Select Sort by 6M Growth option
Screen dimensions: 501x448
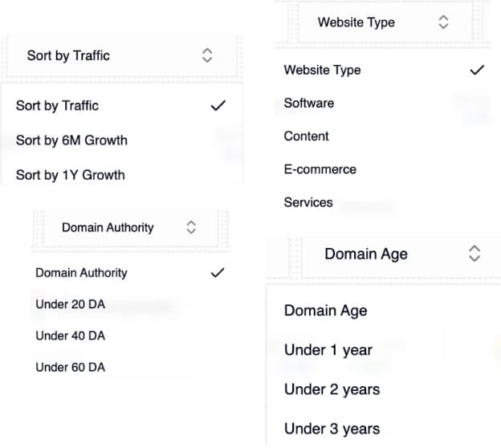coord(71,141)
